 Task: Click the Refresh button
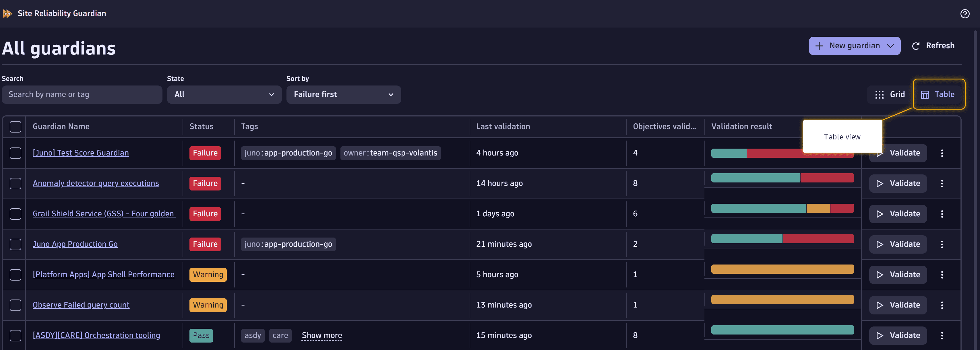[x=933, y=46]
